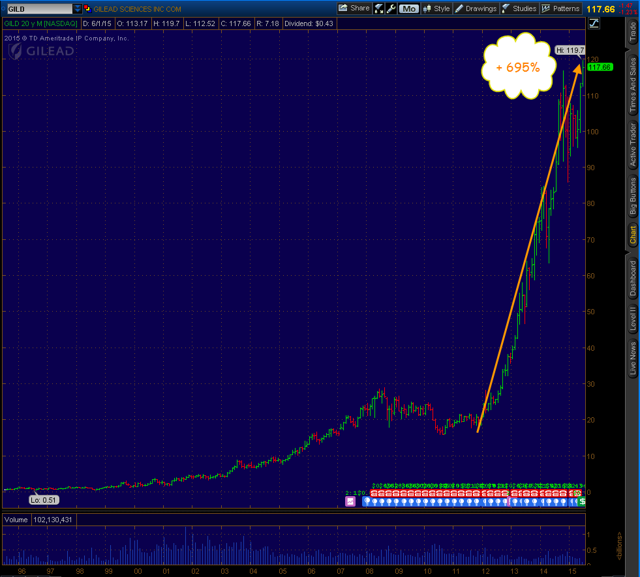The image size is (640, 577).
Task: Select the Dividend: $0.43 readout
Action: [x=309, y=24]
